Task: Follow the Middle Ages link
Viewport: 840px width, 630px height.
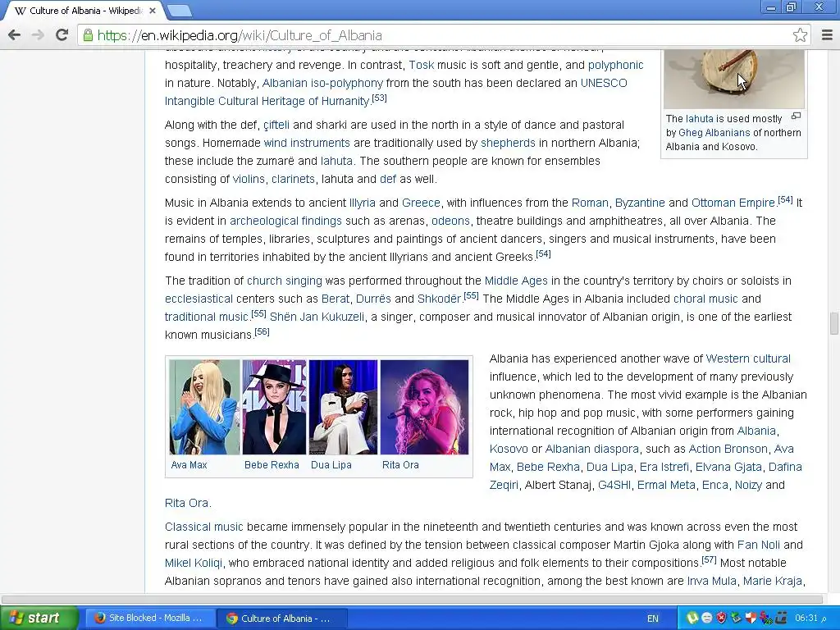Action: [516, 281]
